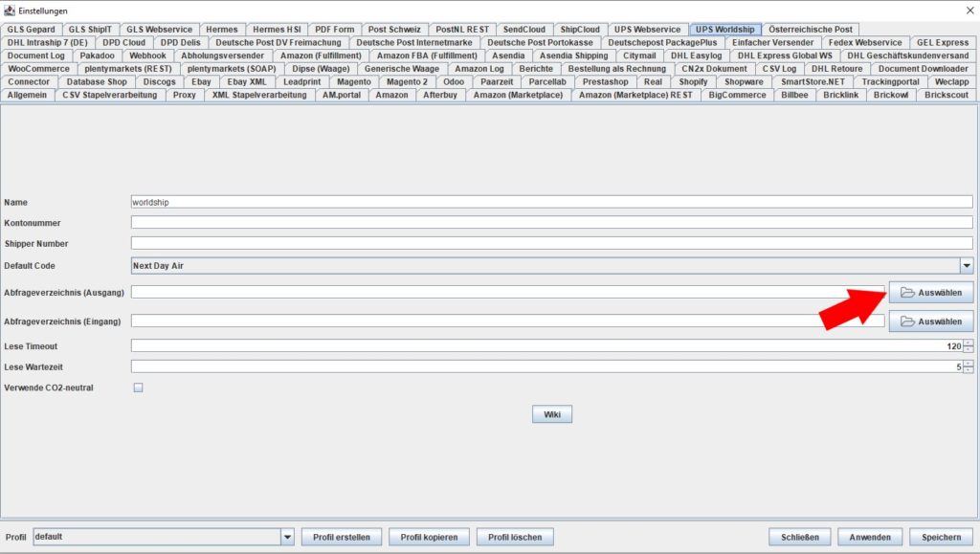Image resolution: width=980 pixels, height=554 pixels.
Task: Click the Shipper Number input field
Action: (x=552, y=244)
